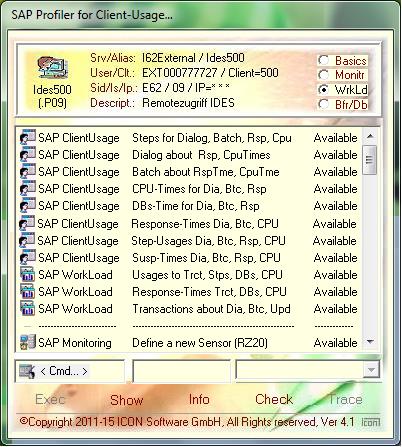
Task: Select 'Usages to Trct, Stps, DBs, CPU' entry
Action: click(207, 275)
